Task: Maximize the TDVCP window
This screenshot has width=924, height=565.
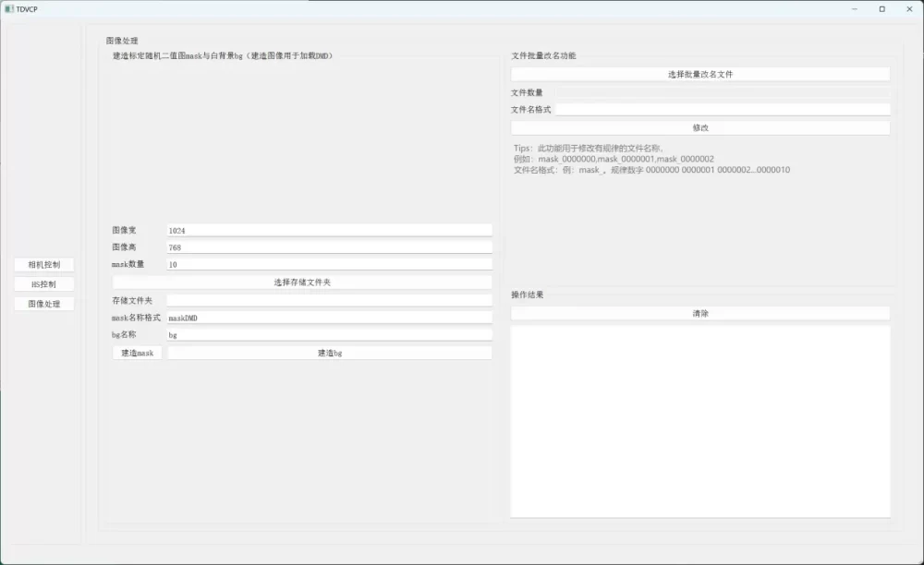Action: coord(881,8)
